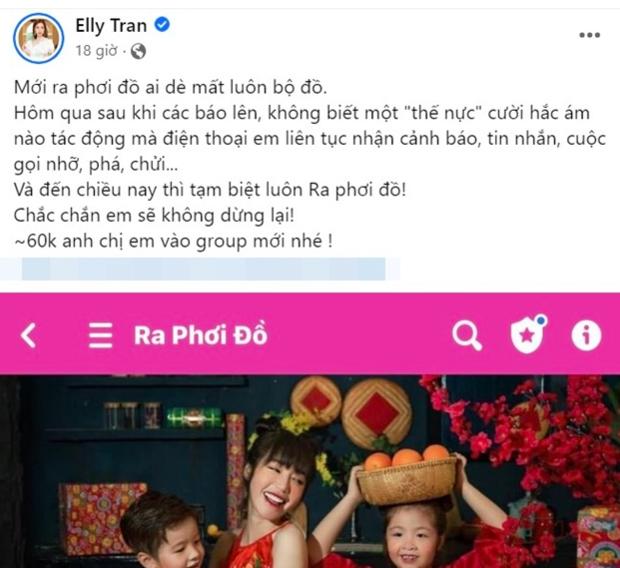This screenshot has width=620, height=568.
Task: Click the boy at the bottom of the photo
Action: 164,532
